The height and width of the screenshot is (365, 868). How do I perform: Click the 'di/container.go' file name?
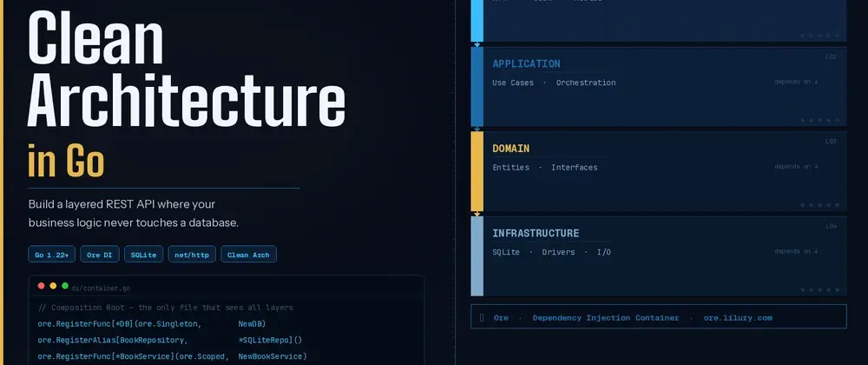click(x=101, y=289)
